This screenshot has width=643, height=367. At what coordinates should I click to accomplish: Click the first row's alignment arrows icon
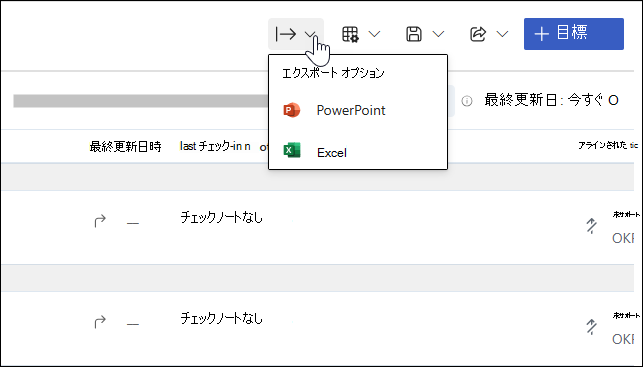(591, 226)
